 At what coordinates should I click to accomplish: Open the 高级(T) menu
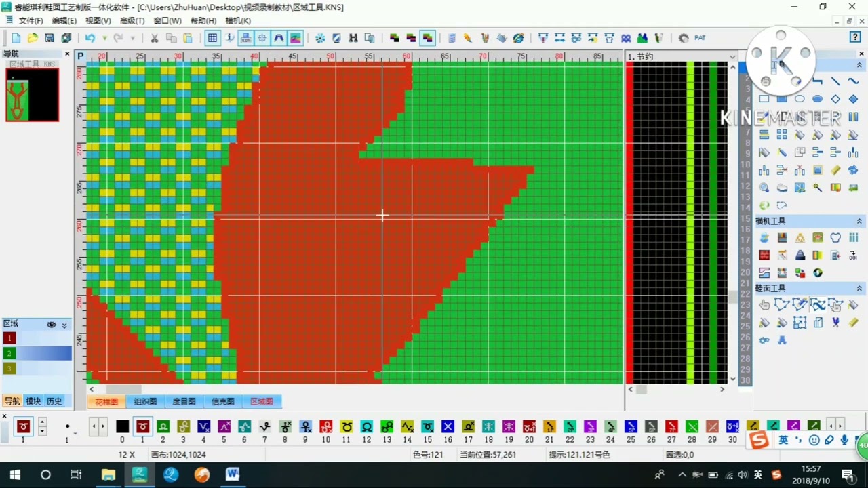(x=132, y=21)
